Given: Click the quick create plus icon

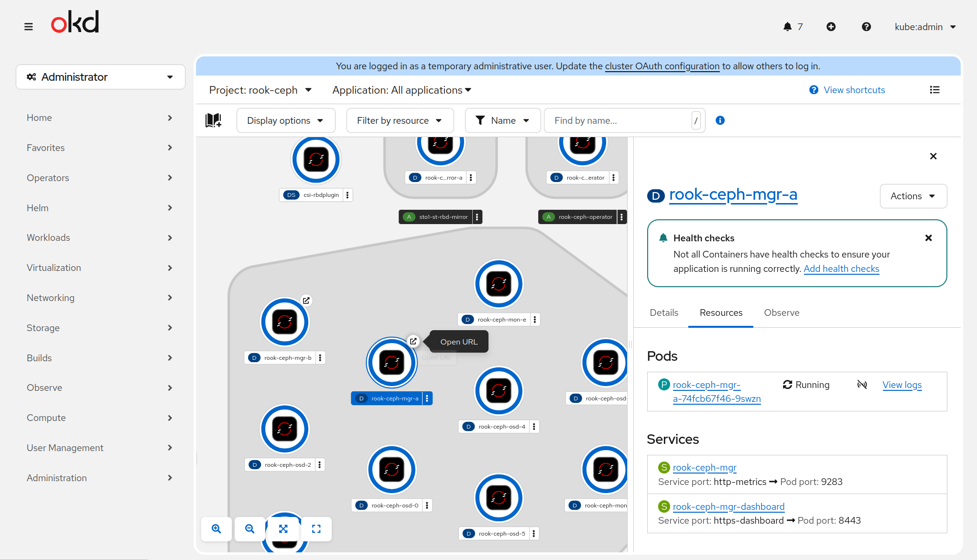Looking at the screenshot, I should (x=831, y=27).
